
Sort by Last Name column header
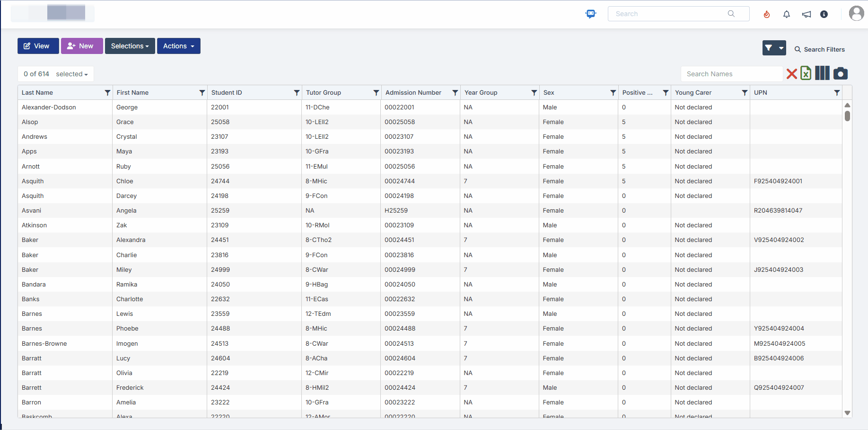pyautogui.click(x=37, y=93)
